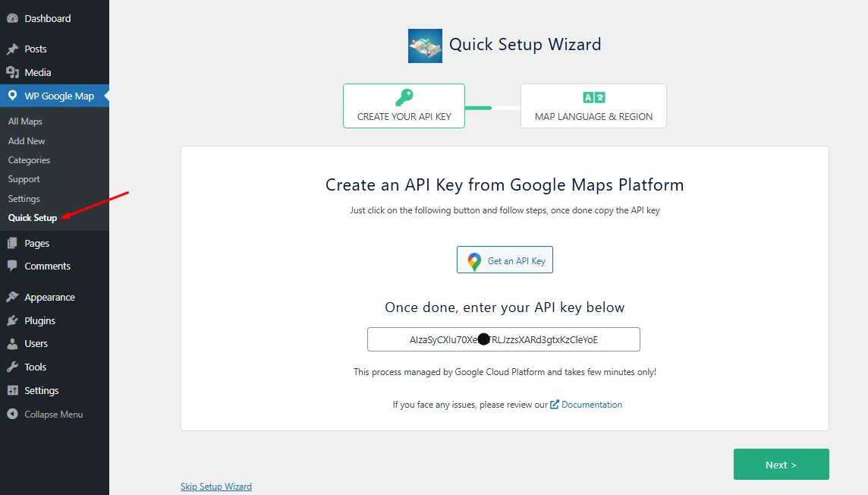Click the wizard step progress bar
The image size is (868, 495).
click(x=492, y=108)
